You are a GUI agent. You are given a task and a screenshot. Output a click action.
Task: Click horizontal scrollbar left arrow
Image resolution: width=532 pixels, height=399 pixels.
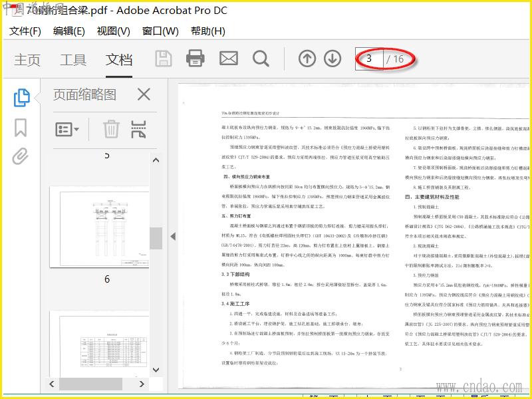click(x=52, y=384)
